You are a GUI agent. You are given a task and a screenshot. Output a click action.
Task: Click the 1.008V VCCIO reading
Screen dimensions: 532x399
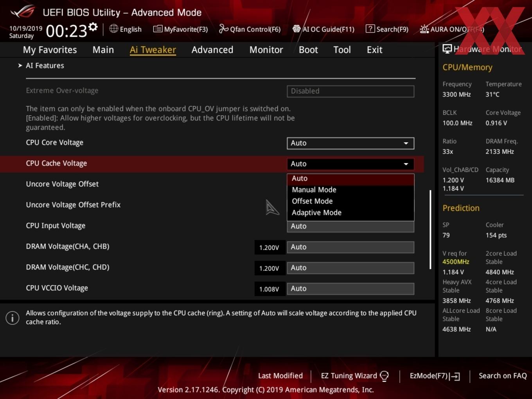(x=270, y=289)
